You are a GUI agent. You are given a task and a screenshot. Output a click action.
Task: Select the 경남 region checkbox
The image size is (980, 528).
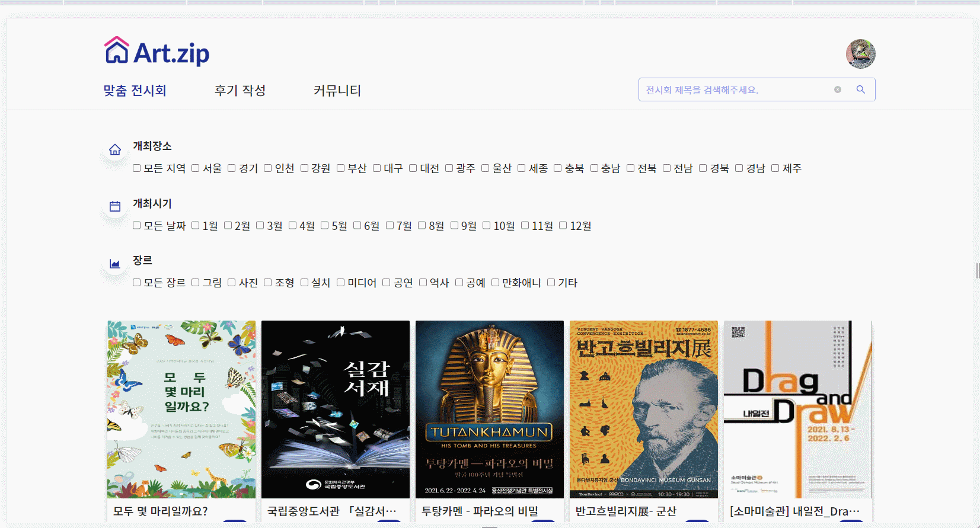tap(739, 168)
